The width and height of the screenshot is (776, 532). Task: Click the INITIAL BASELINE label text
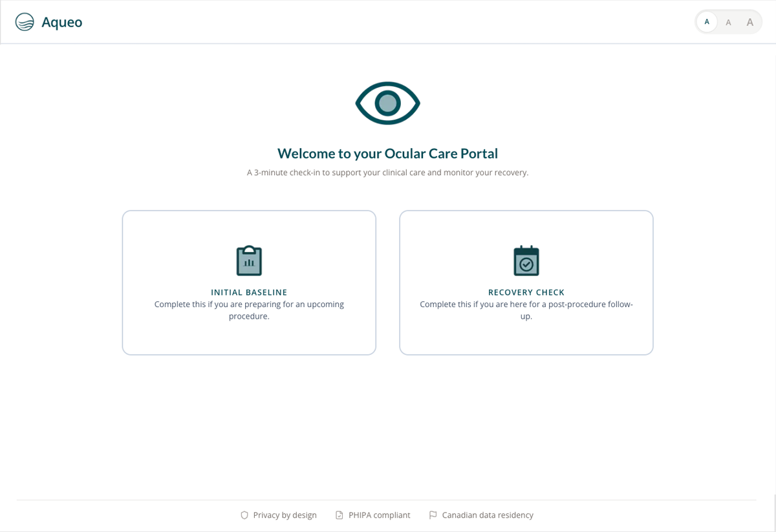(249, 292)
